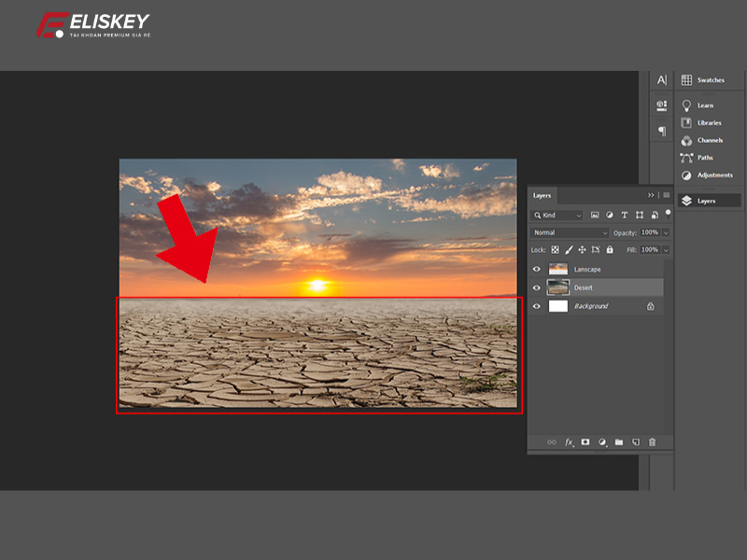Open the Learn panel
This screenshot has width=747, height=560.
click(x=707, y=105)
